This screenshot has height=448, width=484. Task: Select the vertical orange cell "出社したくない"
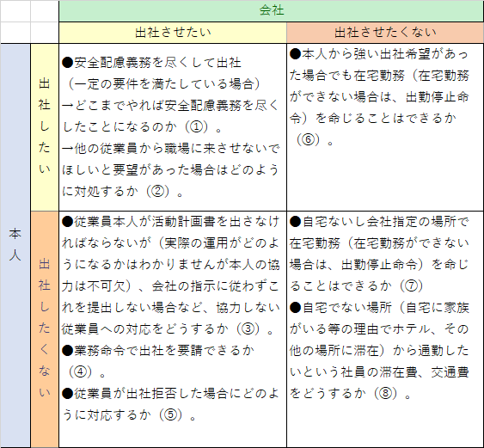point(45,329)
